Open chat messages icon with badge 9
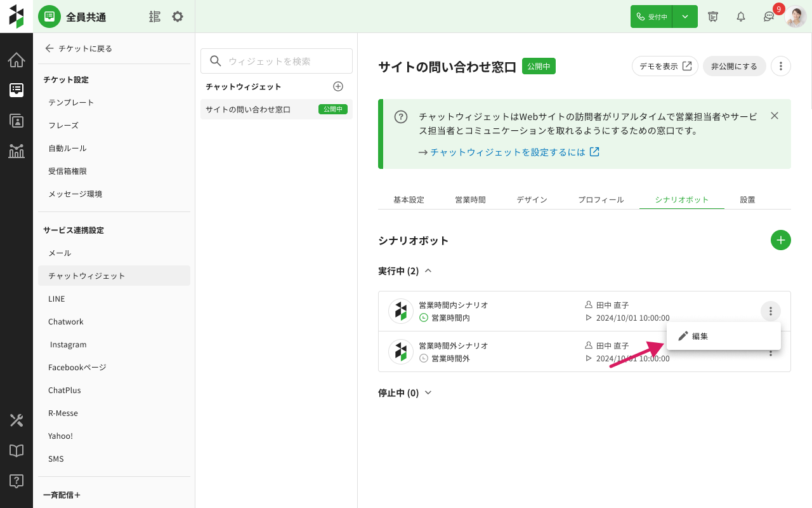 click(769, 17)
